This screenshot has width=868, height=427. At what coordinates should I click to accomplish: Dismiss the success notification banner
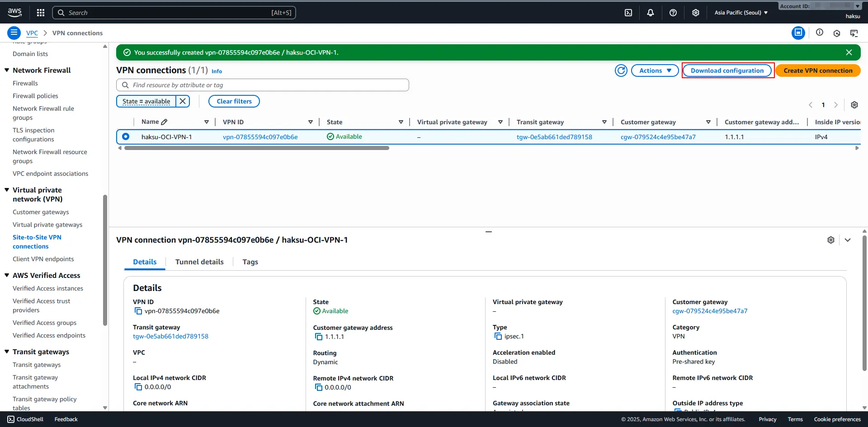pos(849,52)
